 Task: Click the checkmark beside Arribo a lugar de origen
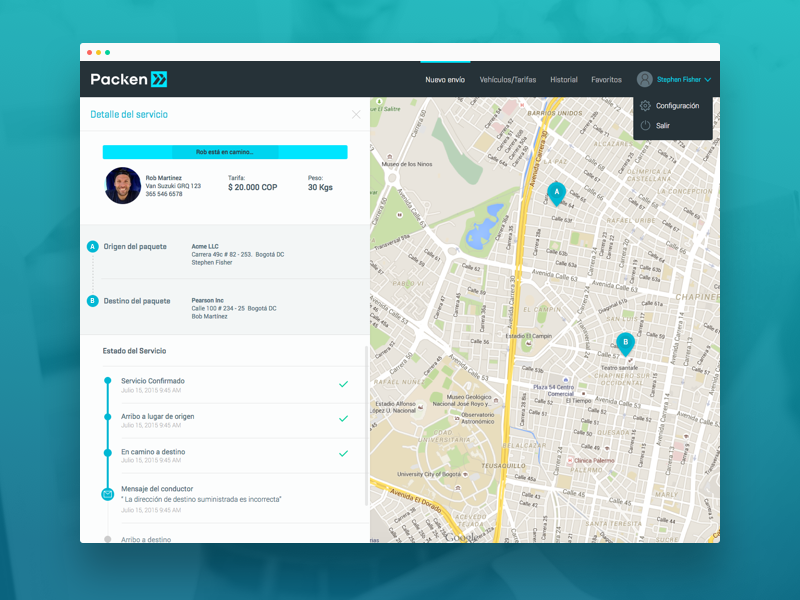point(343,419)
